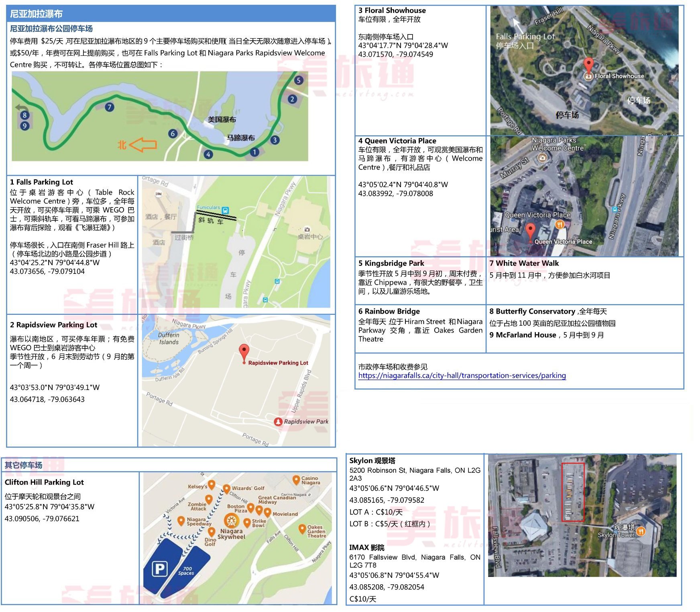Click the red Rapidsview Park circle icon

click(278, 422)
